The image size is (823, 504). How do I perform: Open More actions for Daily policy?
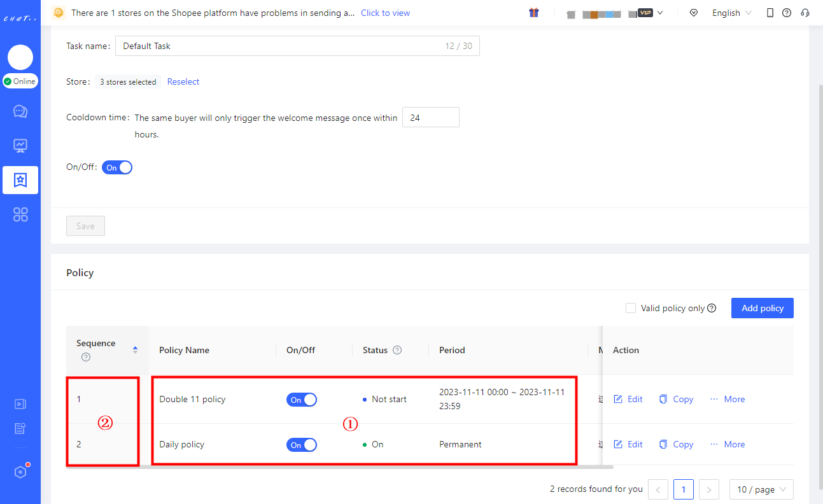point(728,444)
